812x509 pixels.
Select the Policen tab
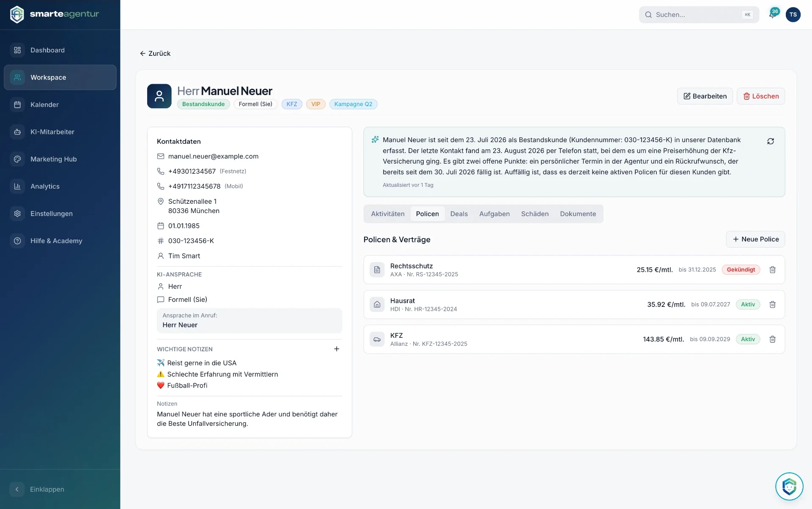tap(428, 214)
